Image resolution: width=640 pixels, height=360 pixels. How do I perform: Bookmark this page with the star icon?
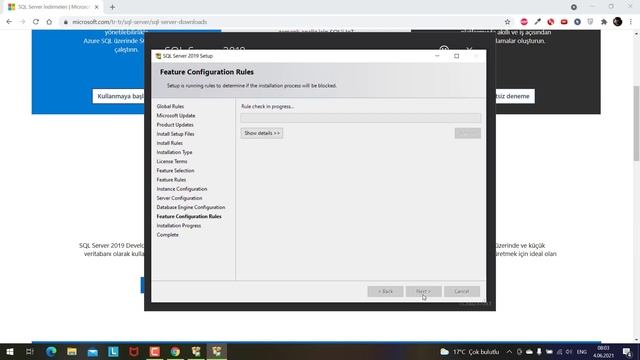pos(507,22)
